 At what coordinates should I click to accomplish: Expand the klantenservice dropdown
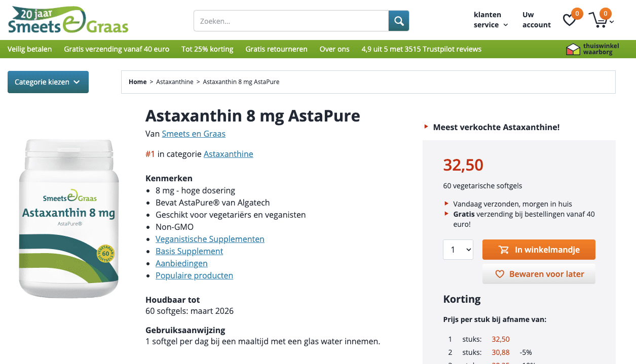pos(490,20)
